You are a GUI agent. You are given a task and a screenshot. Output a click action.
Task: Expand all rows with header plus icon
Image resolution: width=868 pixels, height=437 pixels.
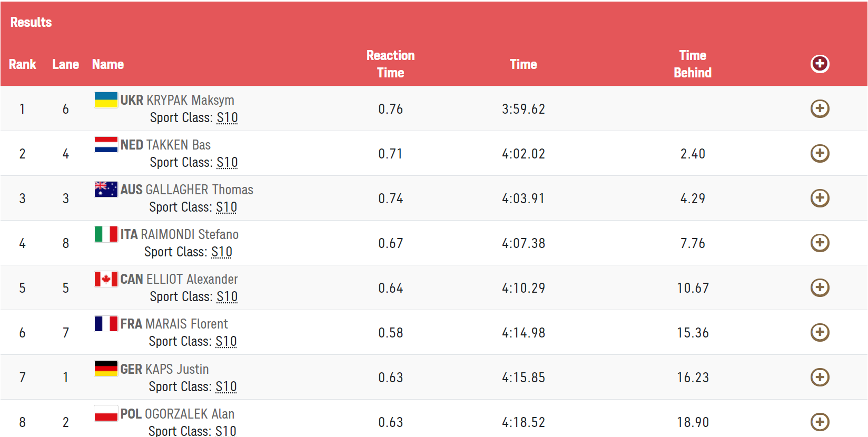820,64
